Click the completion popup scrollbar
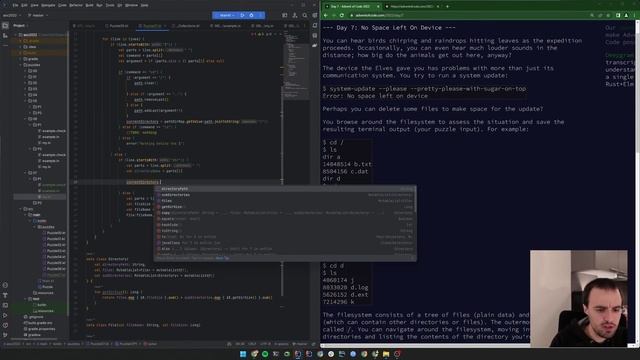640x360 pixels. (x=415, y=200)
